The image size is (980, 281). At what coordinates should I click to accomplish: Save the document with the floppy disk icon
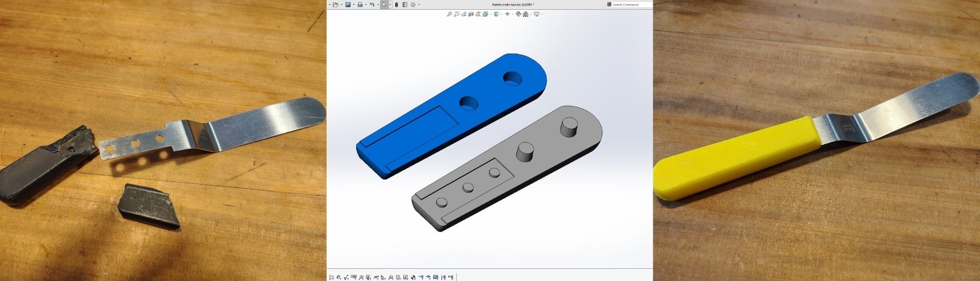[x=348, y=5]
